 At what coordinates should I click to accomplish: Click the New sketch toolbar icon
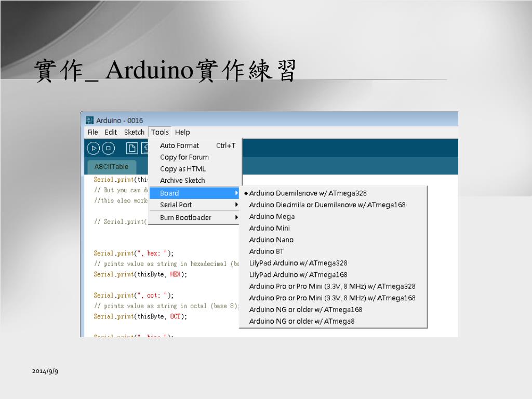click(131, 148)
